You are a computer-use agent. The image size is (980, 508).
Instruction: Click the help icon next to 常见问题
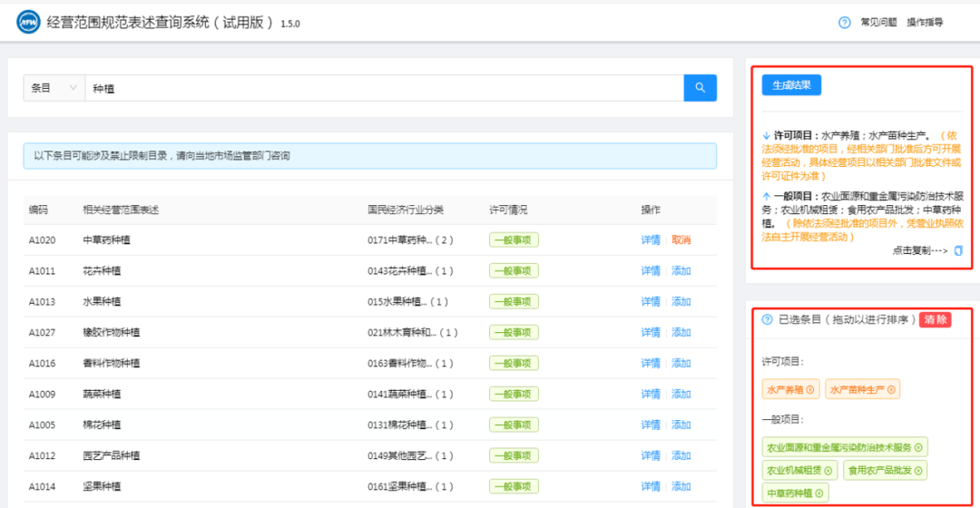844,23
